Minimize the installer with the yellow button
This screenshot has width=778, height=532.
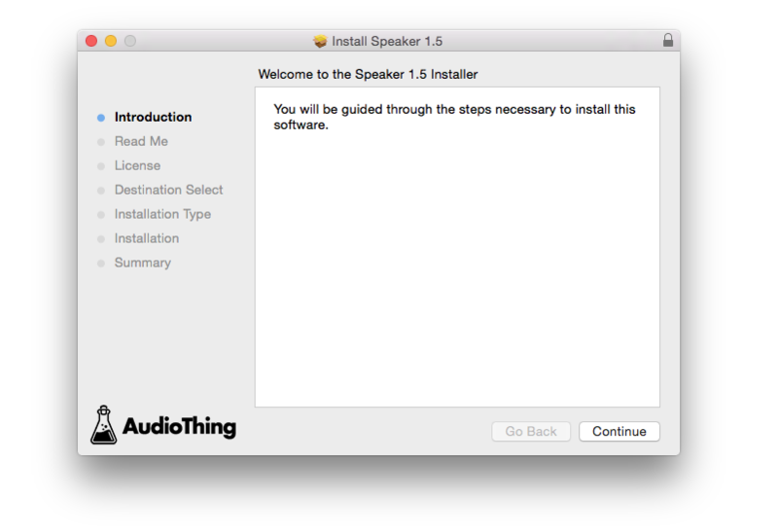[111, 41]
